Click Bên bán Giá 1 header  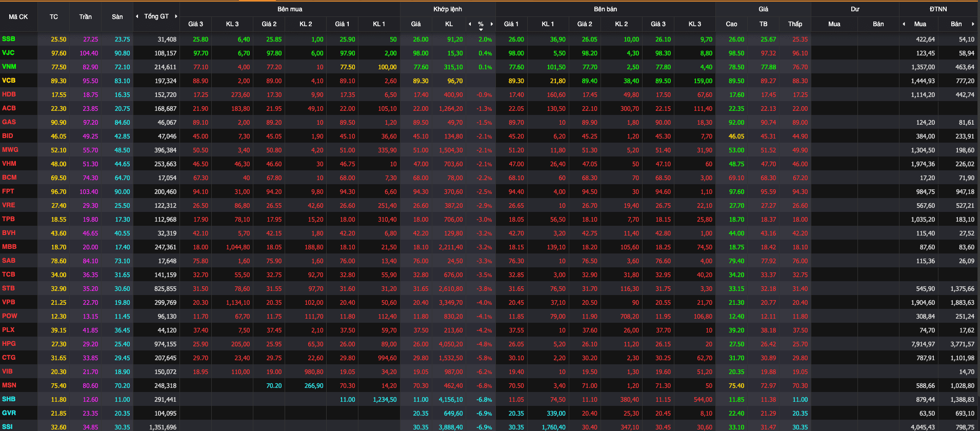pyautogui.click(x=511, y=24)
